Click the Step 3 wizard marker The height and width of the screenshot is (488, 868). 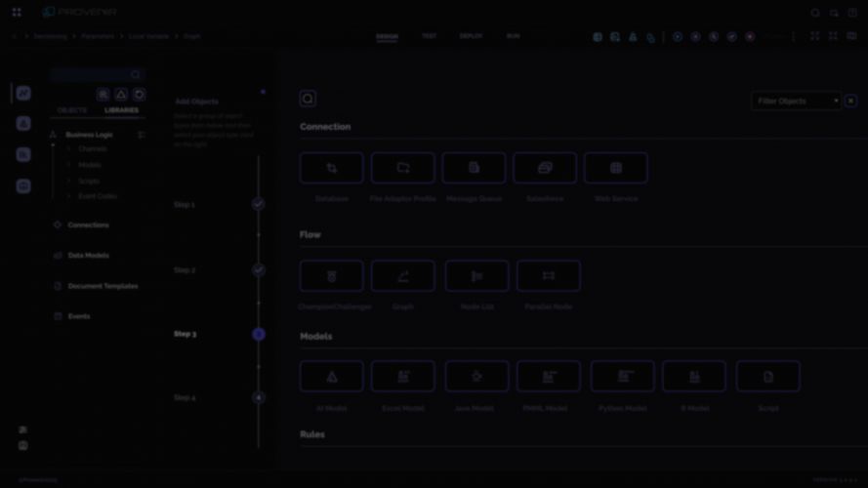(259, 334)
